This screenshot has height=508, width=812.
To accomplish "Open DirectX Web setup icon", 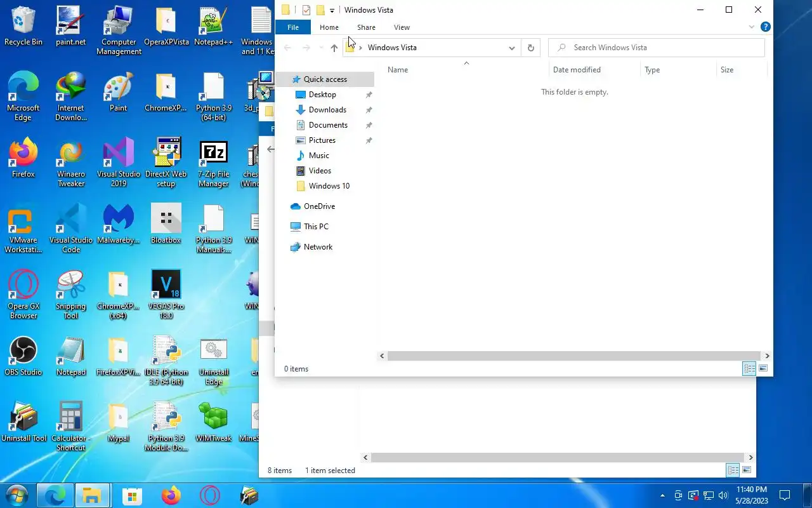I will coord(166,163).
